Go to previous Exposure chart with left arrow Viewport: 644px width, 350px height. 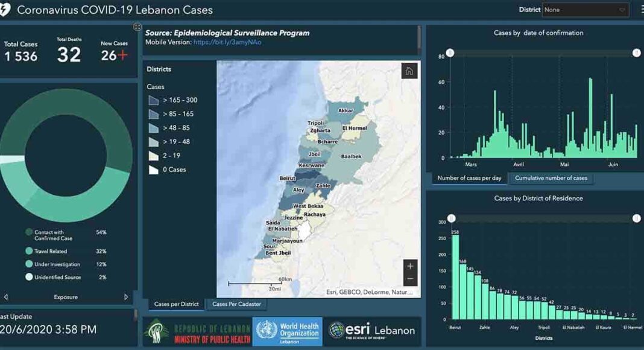[6, 297]
